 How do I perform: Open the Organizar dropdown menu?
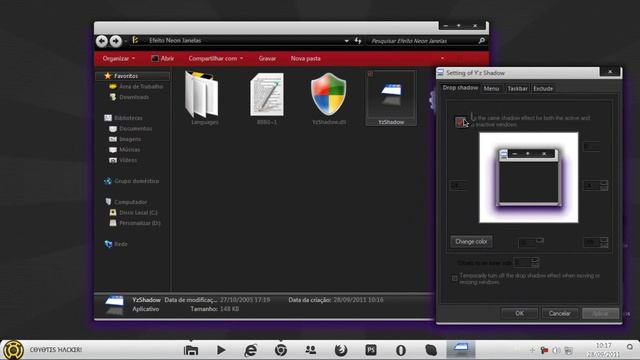click(119, 58)
